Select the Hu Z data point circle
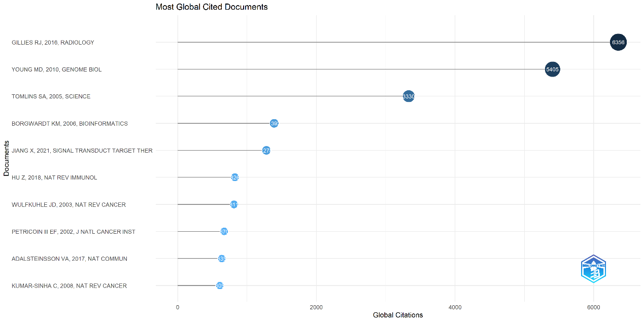The height and width of the screenshot is (322, 644). click(x=235, y=177)
